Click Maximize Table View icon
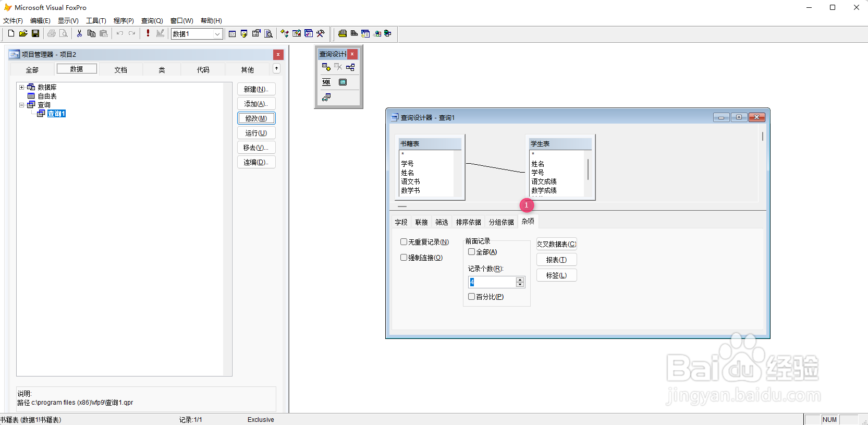The height and width of the screenshot is (425, 868). 343,82
